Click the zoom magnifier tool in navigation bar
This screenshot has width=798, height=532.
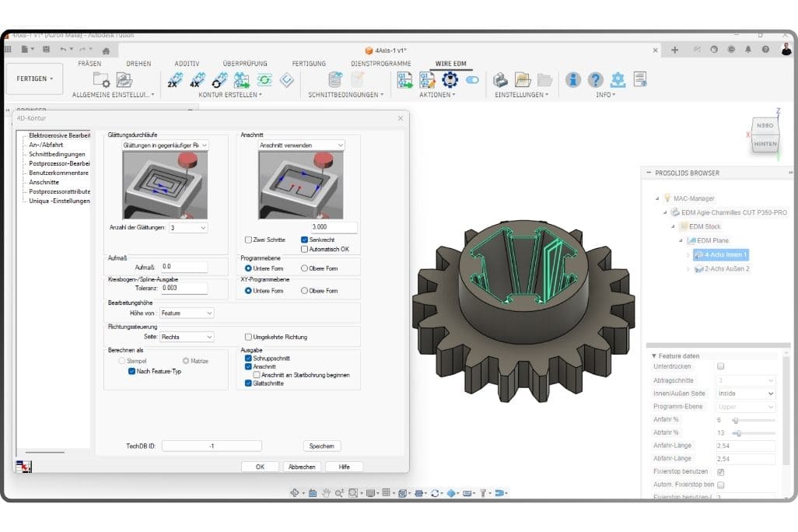point(339,493)
